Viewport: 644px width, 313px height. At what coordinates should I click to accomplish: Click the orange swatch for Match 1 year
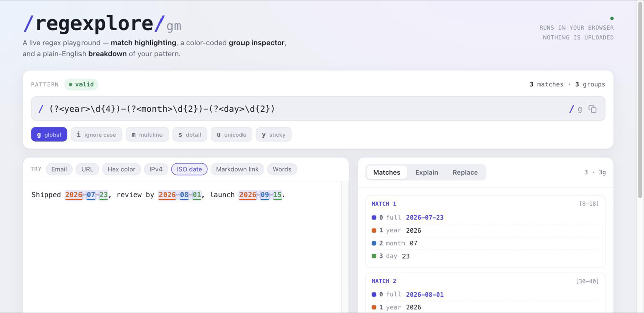(374, 231)
